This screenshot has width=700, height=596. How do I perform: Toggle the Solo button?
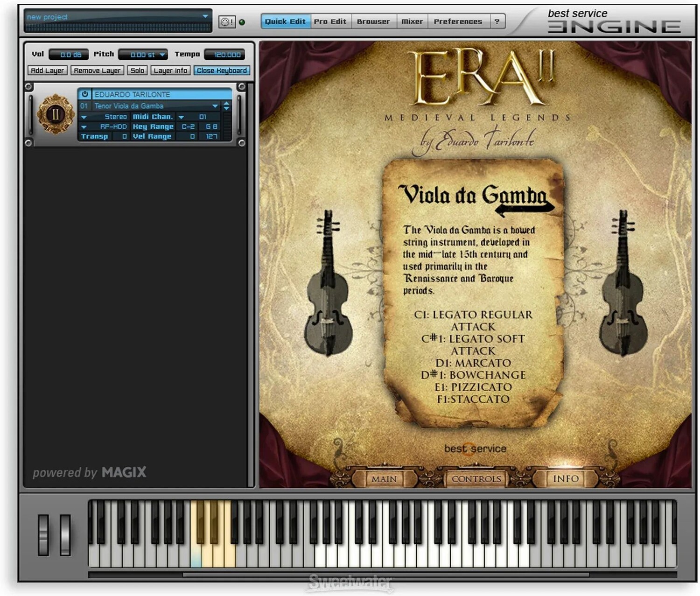coord(137,70)
